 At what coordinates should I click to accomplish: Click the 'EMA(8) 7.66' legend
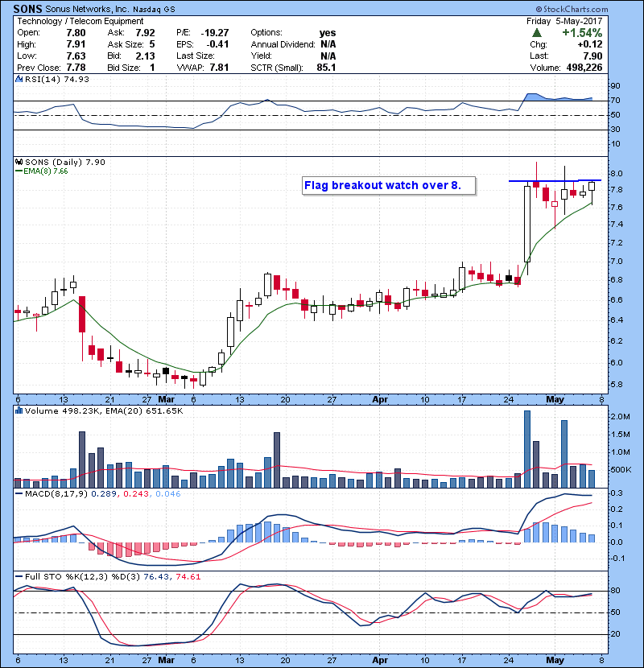tap(42, 171)
